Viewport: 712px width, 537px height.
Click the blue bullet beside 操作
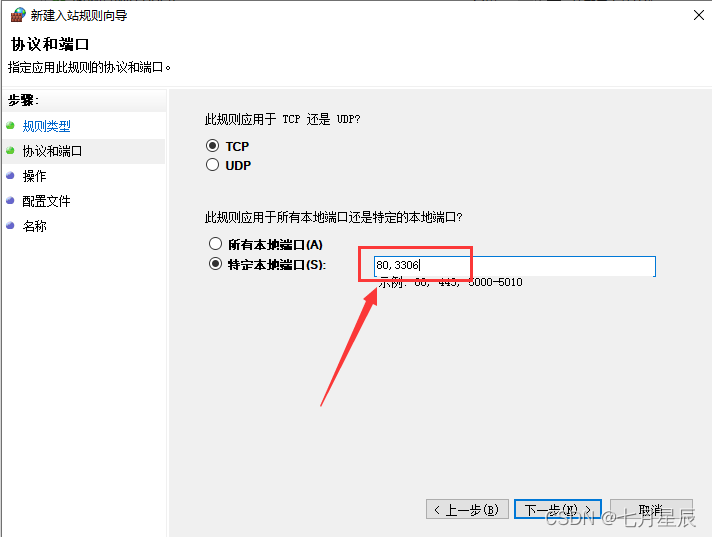point(10,175)
